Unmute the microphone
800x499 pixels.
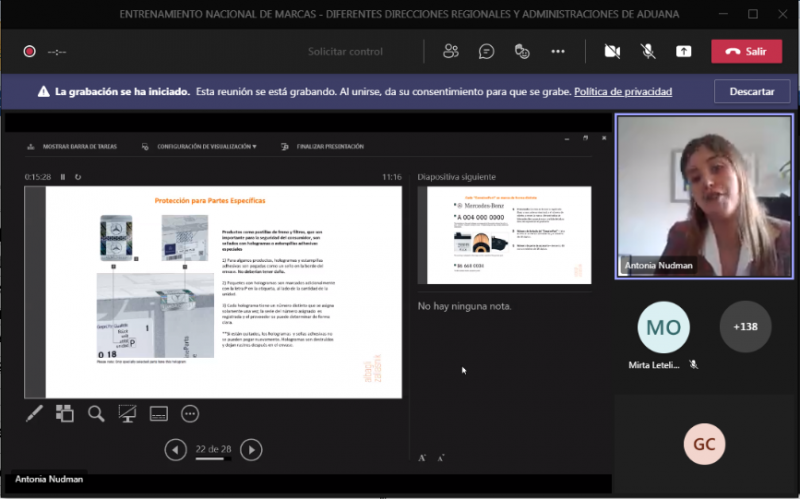(648, 51)
